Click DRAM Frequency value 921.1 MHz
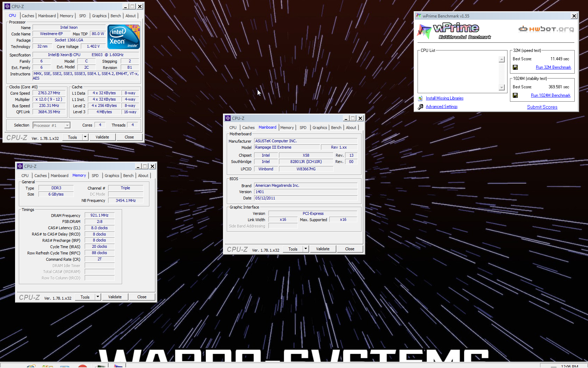 pyautogui.click(x=99, y=215)
